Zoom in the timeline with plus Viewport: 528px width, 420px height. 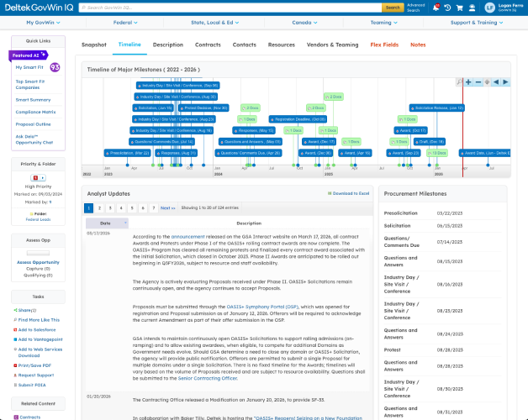pyautogui.click(x=468, y=82)
